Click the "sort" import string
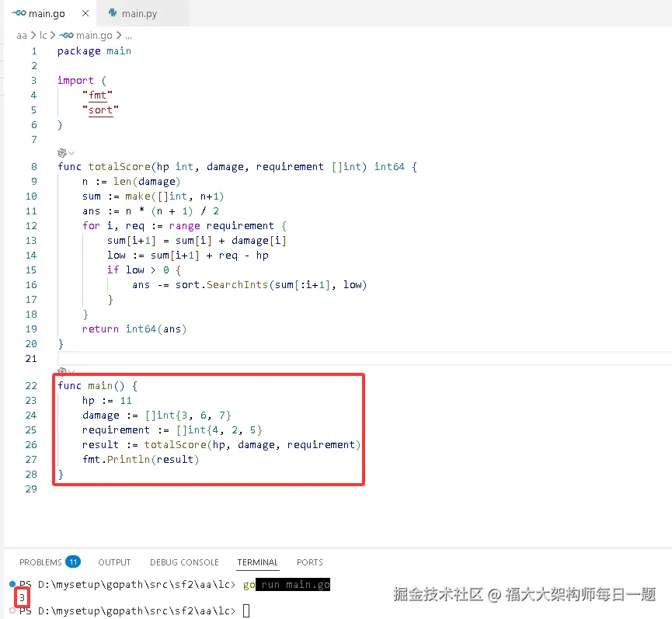 coord(100,110)
